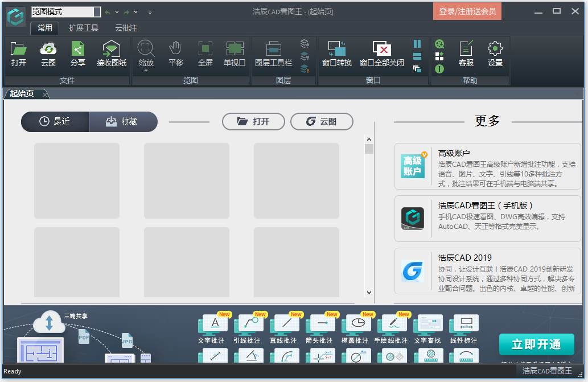Click the 立即开通 activate button
The image size is (588, 382).
click(536, 344)
